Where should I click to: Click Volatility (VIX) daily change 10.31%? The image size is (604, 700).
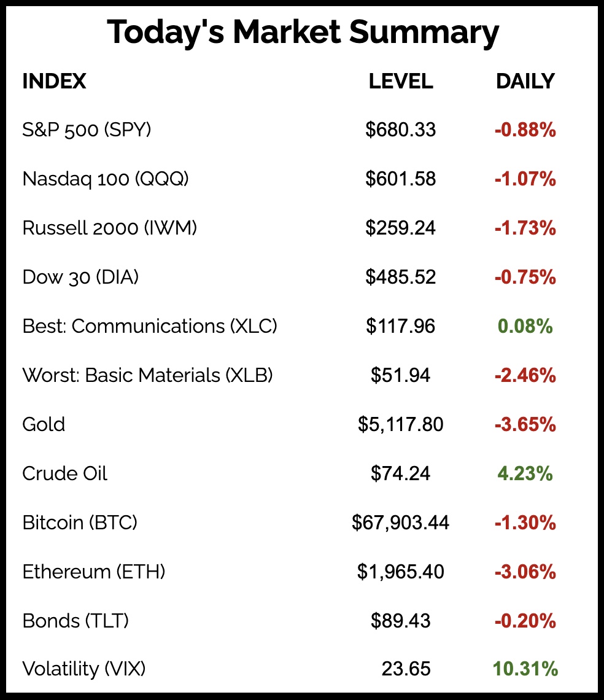click(525, 669)
